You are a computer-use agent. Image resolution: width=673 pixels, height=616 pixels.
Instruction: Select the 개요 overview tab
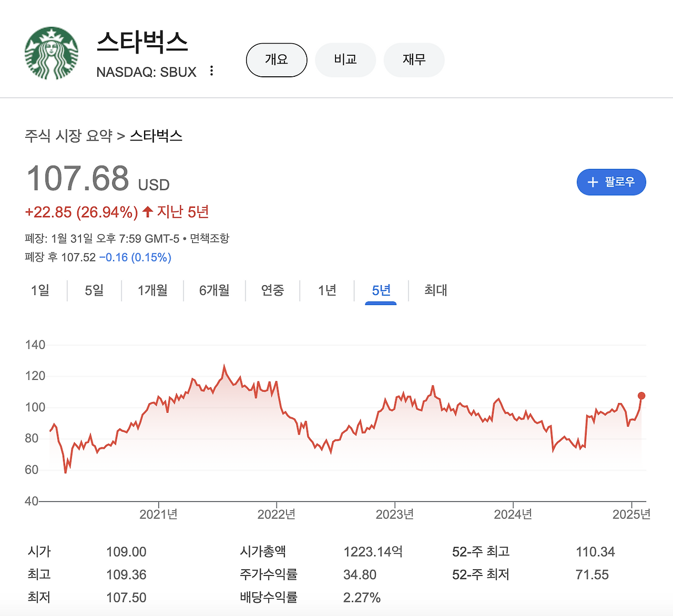click(276, 60)
